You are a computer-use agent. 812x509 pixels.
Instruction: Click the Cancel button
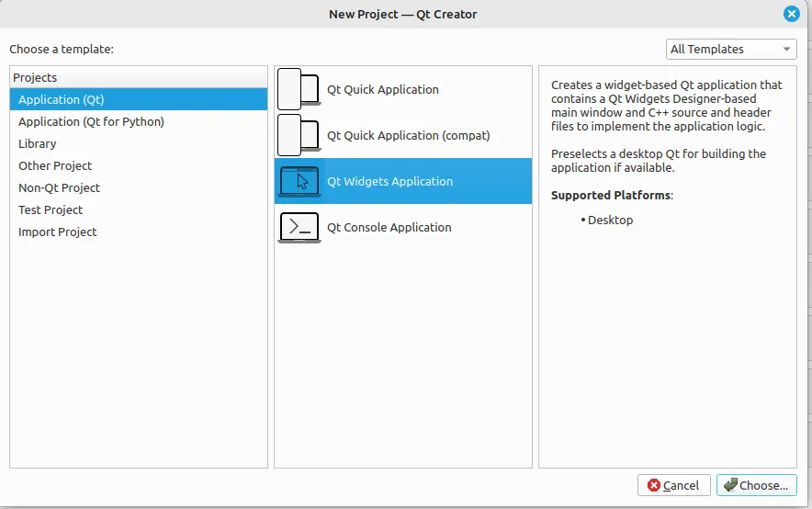673,485
